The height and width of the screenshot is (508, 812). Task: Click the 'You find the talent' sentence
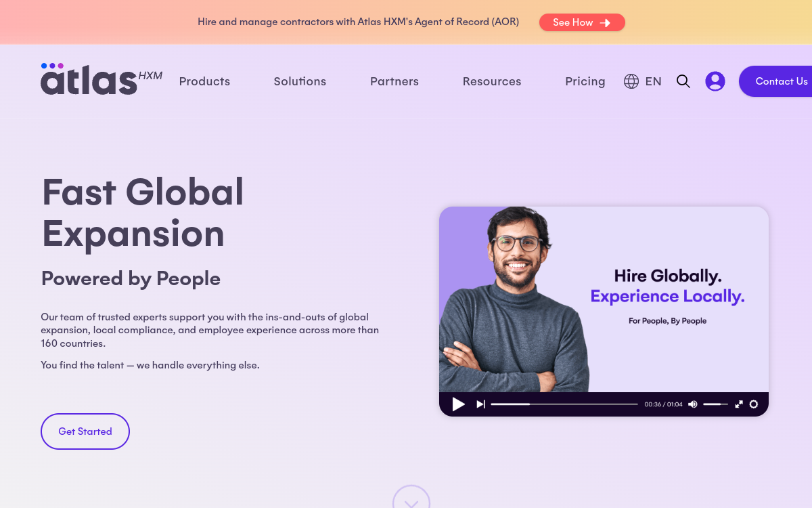tap(150, 365)
